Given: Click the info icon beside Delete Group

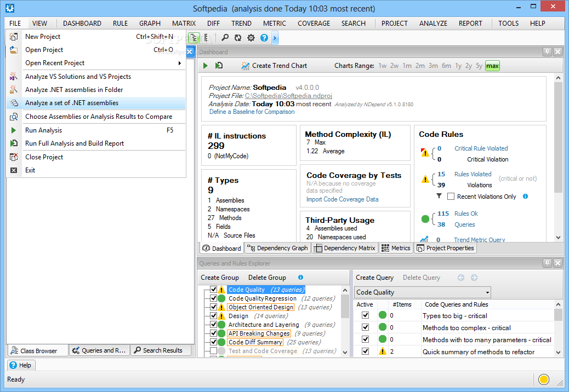Looking at the screenshot, I should click(300, 278).
